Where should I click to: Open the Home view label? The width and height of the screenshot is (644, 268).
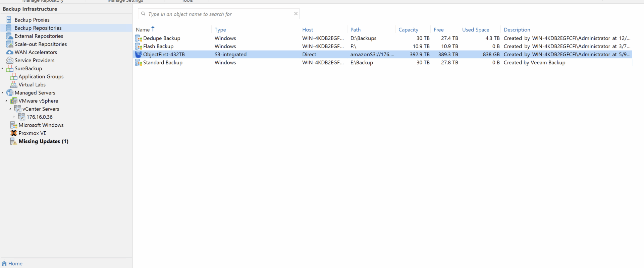pos(15,264)
